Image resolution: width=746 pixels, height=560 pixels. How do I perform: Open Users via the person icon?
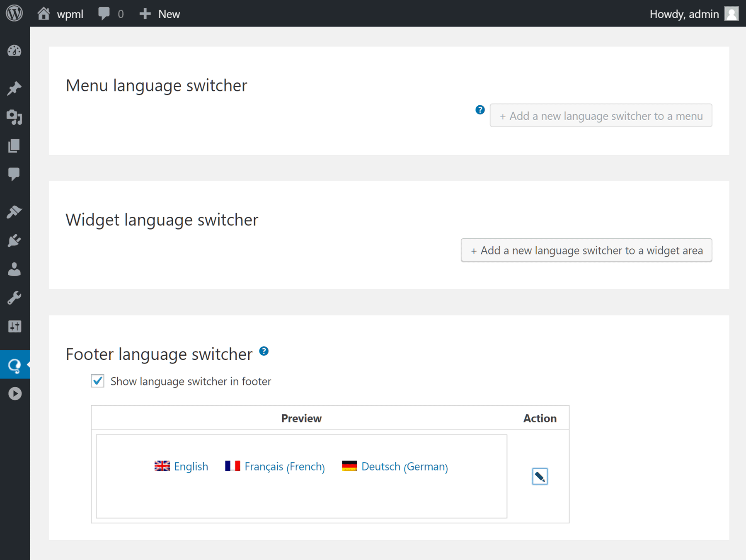click(x=15, y=269)
